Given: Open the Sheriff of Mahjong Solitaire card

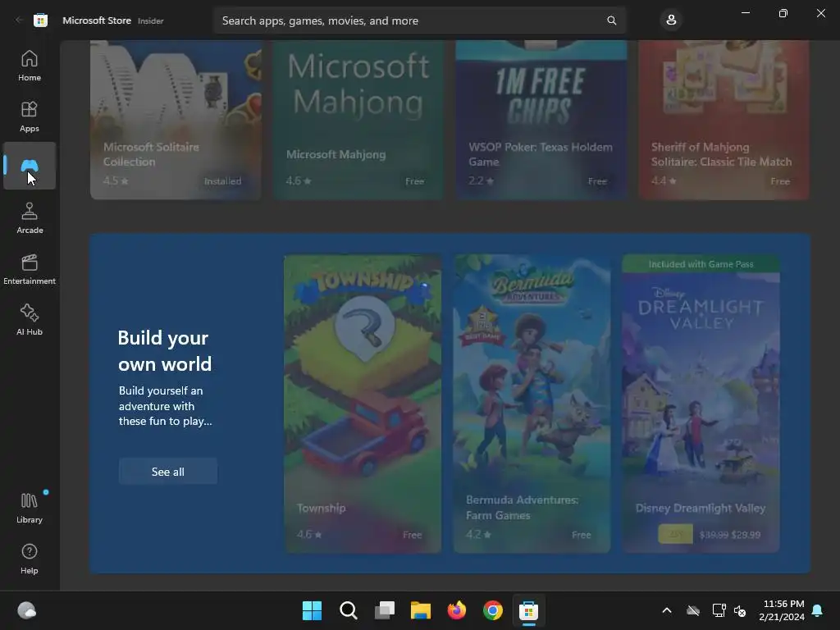Looking at the screenshot, I should tap(724, 120).
